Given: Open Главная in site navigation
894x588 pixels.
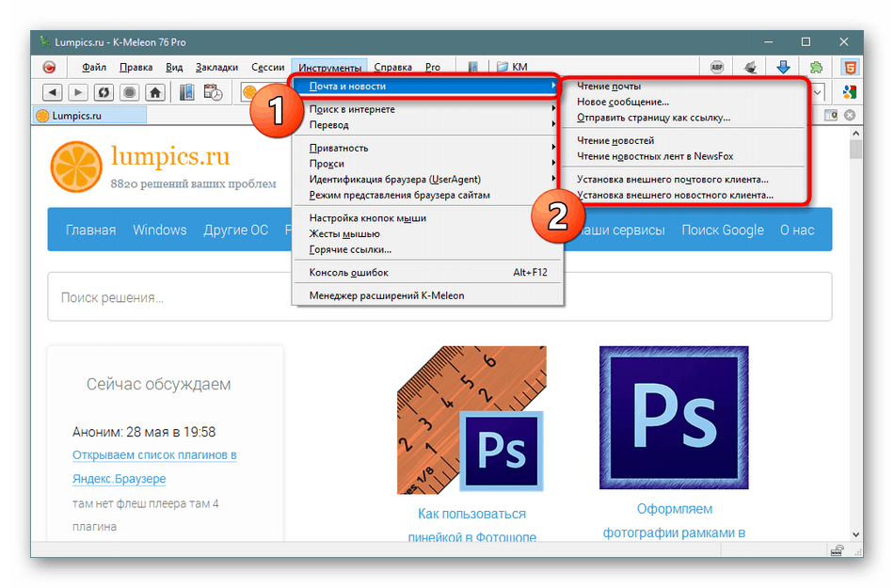Looking at the screenshot, I should point(90,230).
